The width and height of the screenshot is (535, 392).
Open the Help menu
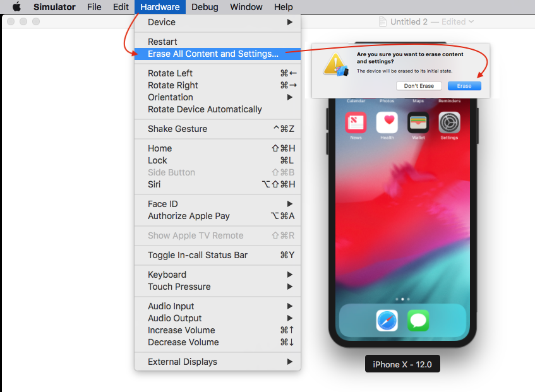283,7
